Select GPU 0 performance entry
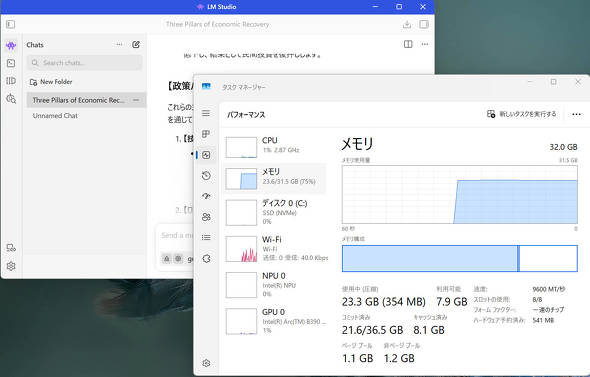 pos(274,321)
